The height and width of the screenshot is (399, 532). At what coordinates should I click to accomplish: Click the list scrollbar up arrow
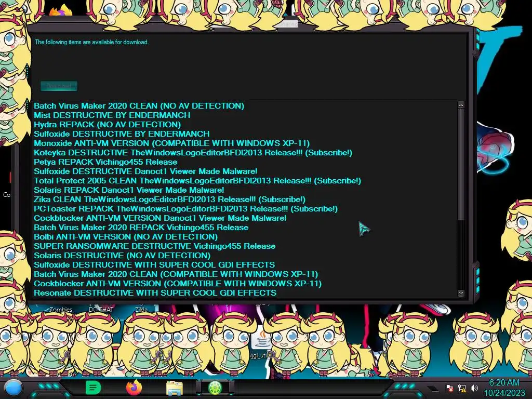pos(461,105)
